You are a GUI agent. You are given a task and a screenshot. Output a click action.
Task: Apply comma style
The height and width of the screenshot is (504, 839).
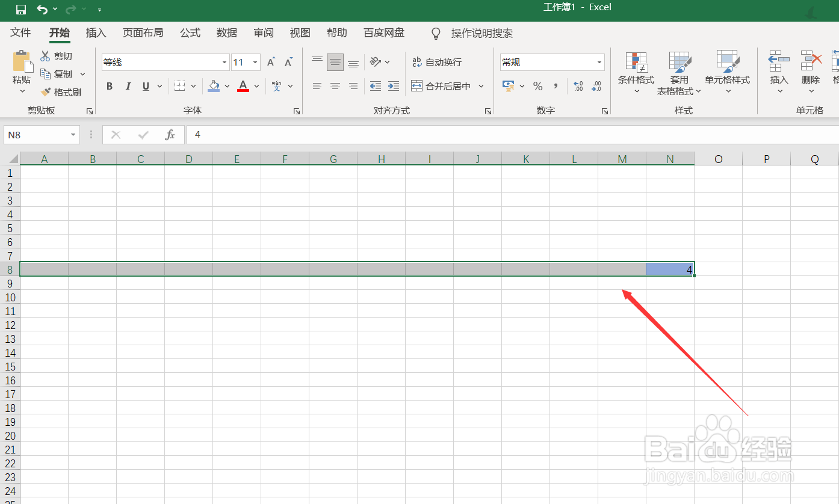coord(556,86)
